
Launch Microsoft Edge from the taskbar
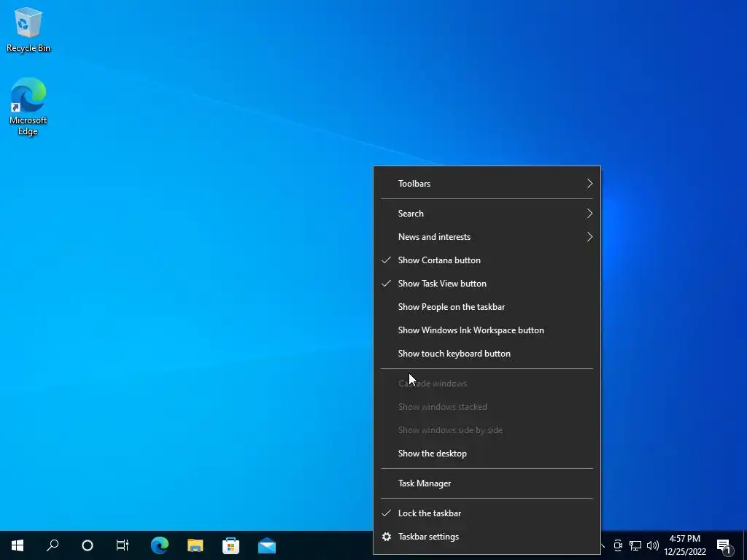coord(160,545)
